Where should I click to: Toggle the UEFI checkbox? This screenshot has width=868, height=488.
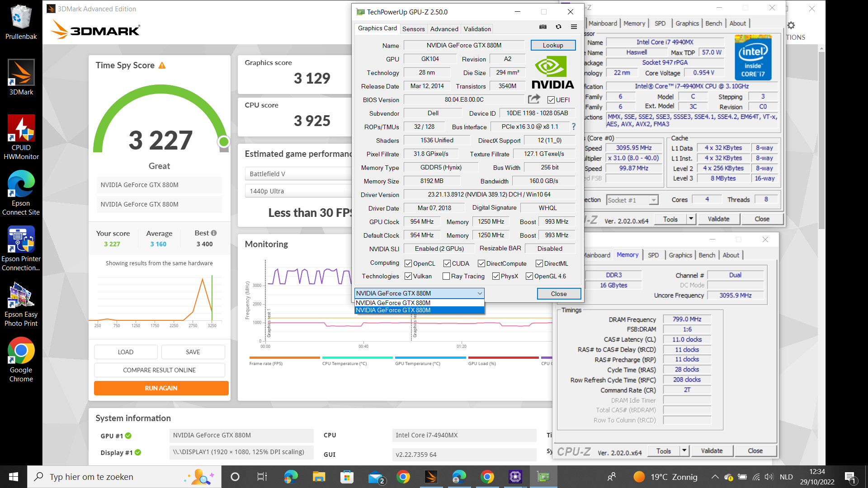[551, 100]
